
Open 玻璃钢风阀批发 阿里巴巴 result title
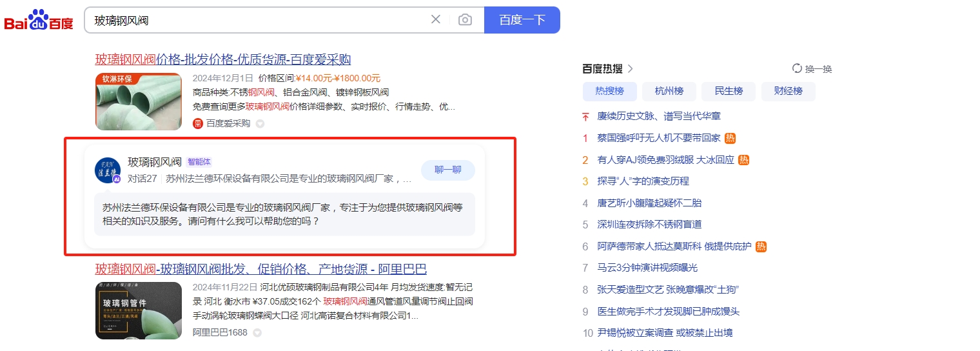click(261, 269)
